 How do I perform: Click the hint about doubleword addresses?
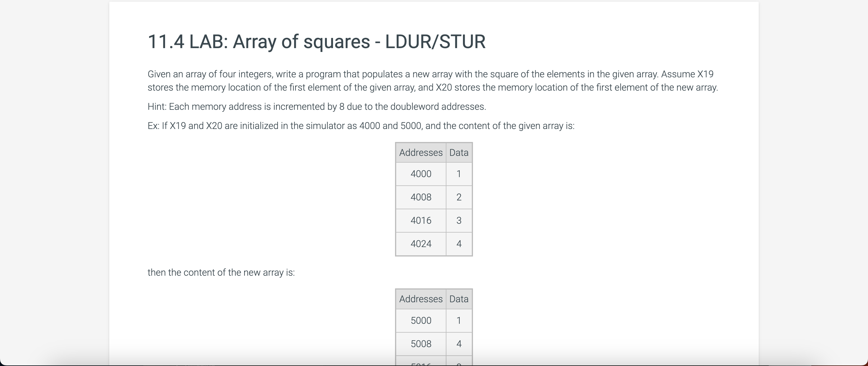317,107
